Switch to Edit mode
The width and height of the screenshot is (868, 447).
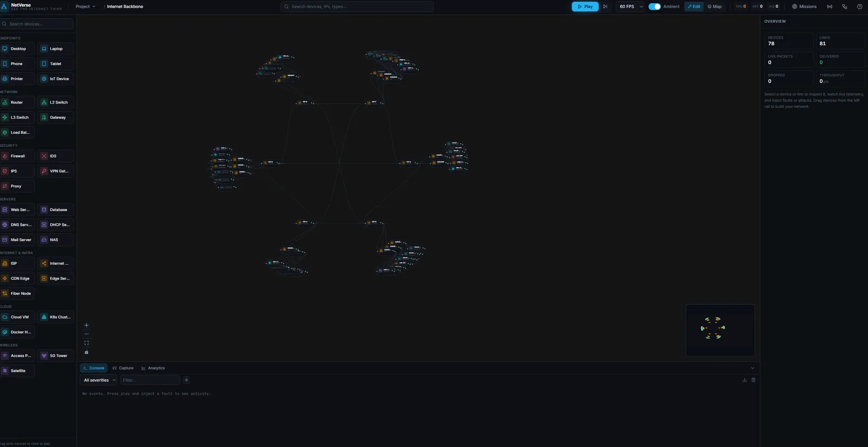[694, 7]
